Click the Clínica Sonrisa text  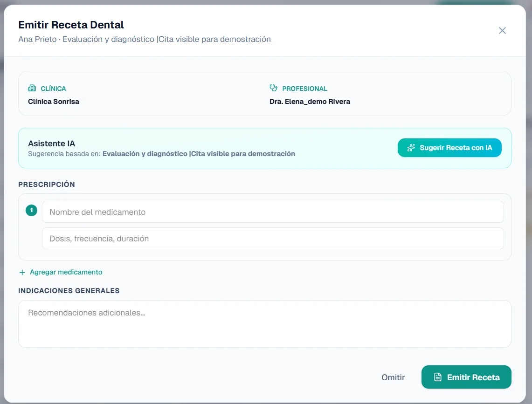coord(54,102)
